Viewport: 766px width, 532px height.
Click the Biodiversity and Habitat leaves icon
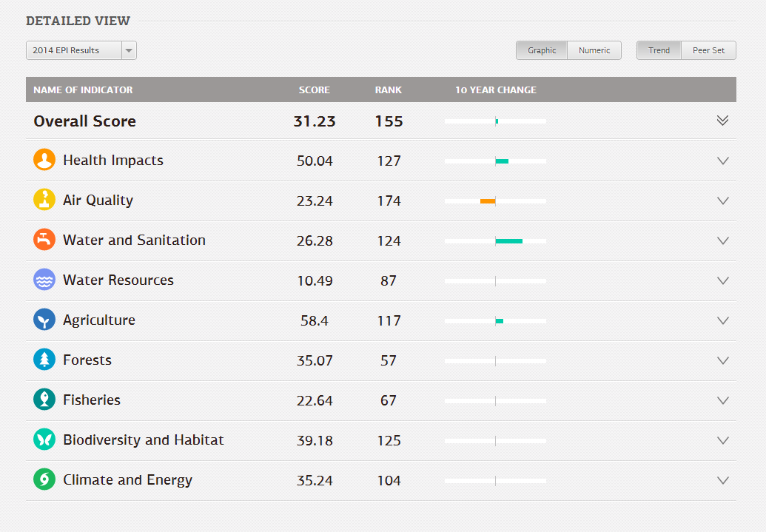coord(44,440)
